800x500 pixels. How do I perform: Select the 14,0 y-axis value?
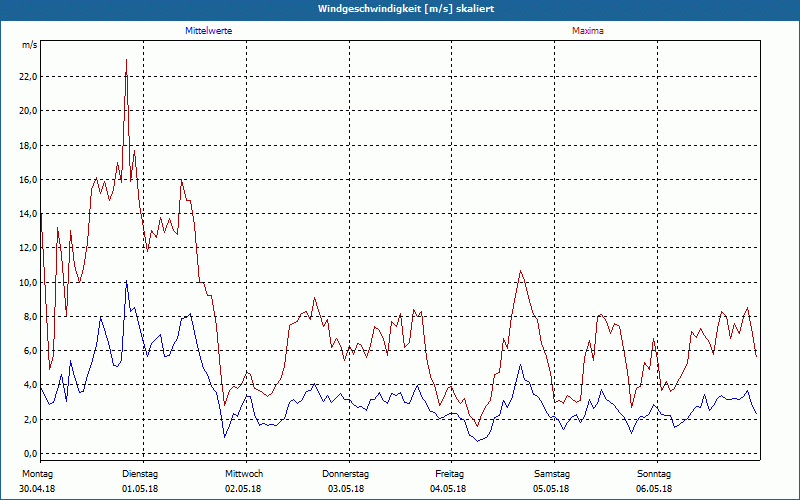[29, 214]
